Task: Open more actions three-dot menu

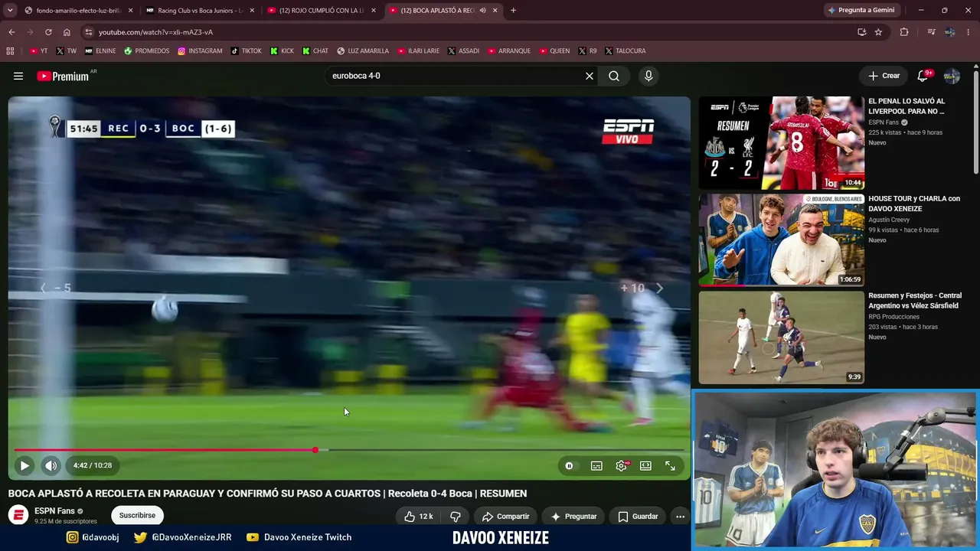Action: 680,517
